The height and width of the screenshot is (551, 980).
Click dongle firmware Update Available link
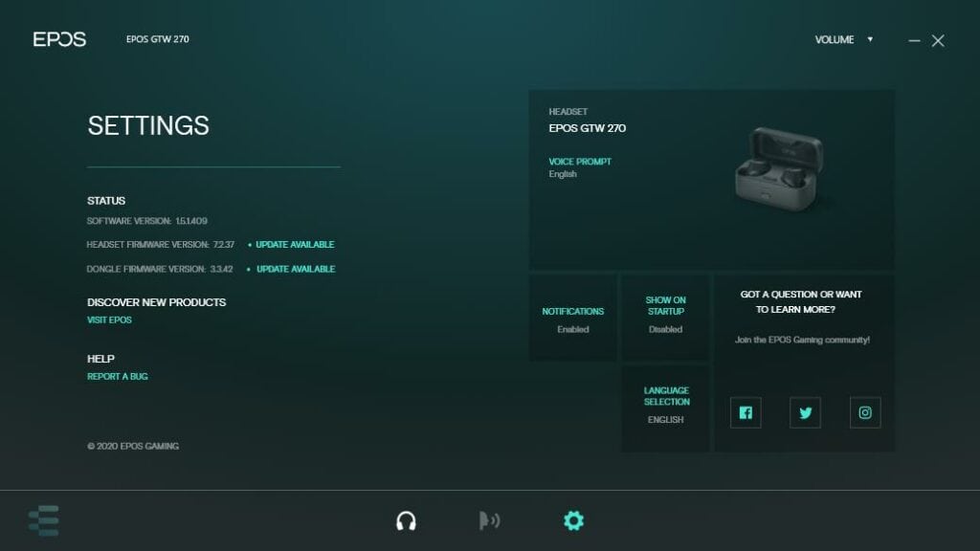[x=295, y=270]
